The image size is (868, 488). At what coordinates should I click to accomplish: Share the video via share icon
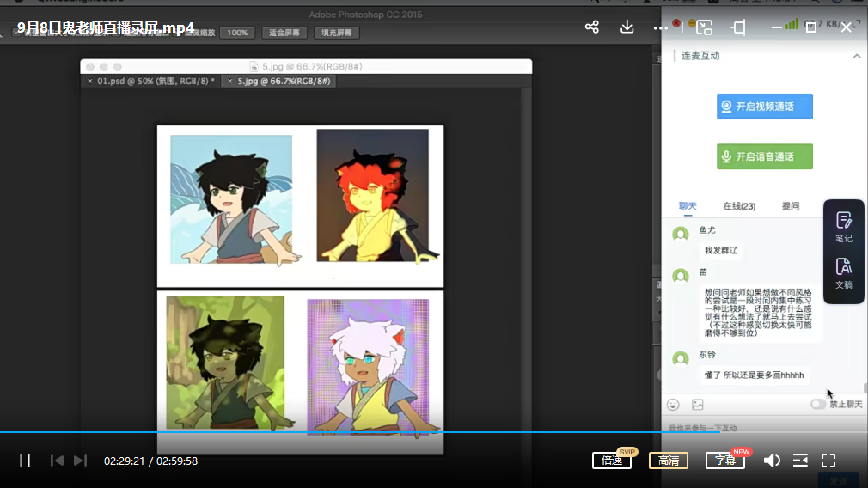(x=592, y=27)
